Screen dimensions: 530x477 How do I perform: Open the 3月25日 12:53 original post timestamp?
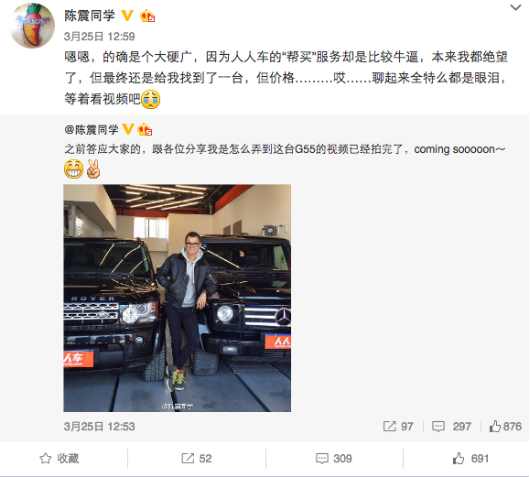coord(99,426)
